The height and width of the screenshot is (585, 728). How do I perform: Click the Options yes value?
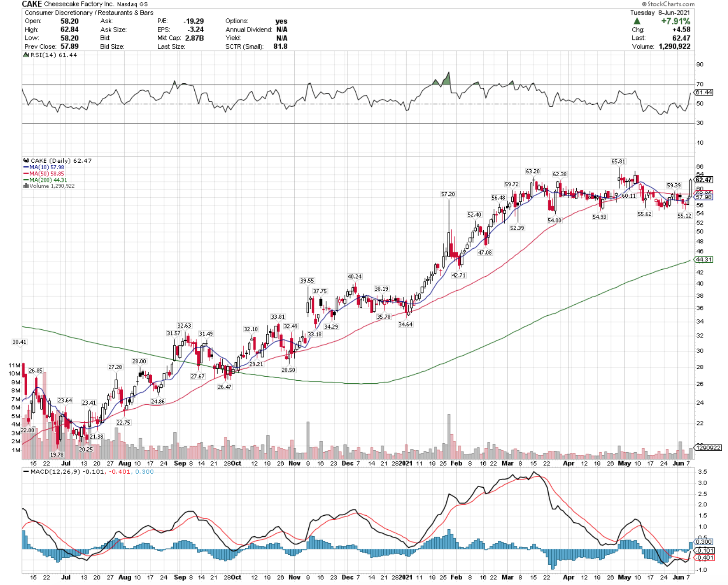[x=281, y=21]
